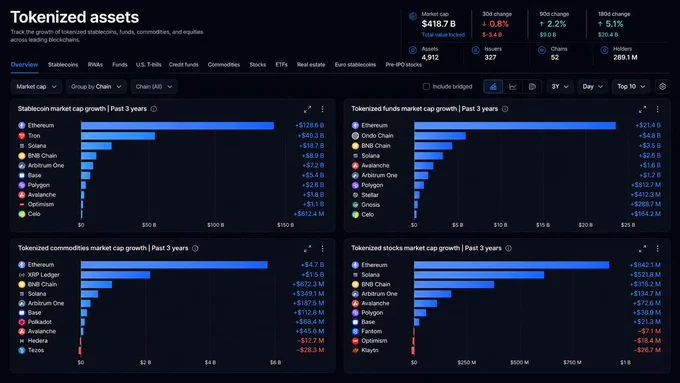The image size is (680, 383).
Task: Click the Ethereum bar in the Stablecoin chart
Action: (x=177, y=126)
